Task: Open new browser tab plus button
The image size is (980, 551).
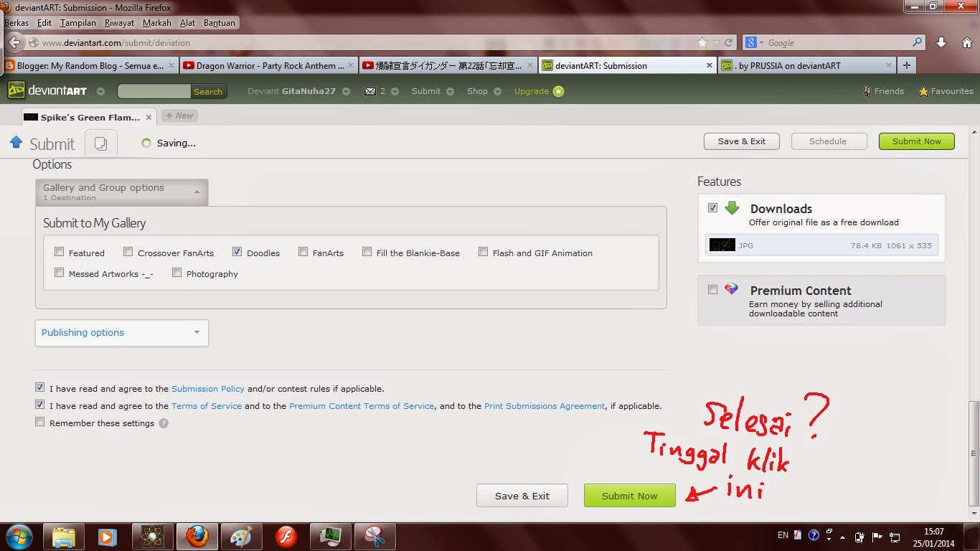Action: pos(907,65)
